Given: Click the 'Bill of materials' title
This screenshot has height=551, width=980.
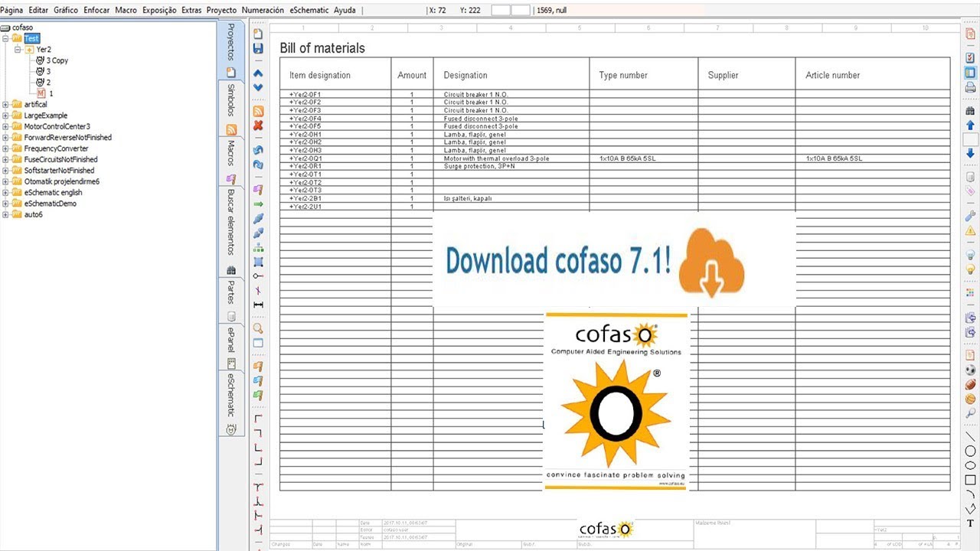Looking at the screenshot, I should point(322,48).
